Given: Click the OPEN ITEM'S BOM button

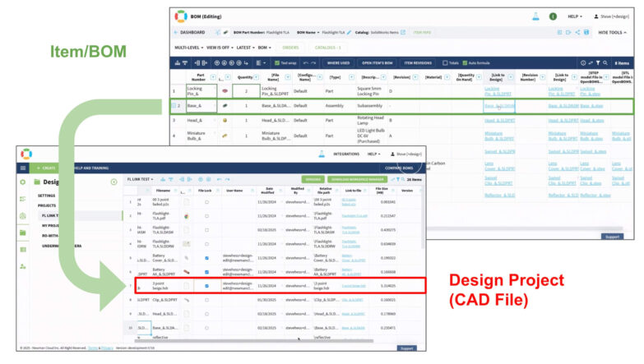Looking at the screenshot, I should pyautogui.click(x=377, y=62).
